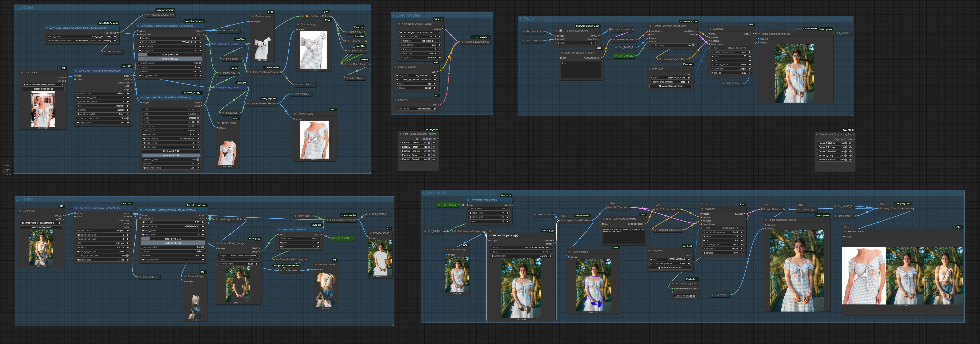The height and width of the screenshot is (344, 980).
Task: Collapse the EasySeed node in 4_Swap
Action: point(649,69)
